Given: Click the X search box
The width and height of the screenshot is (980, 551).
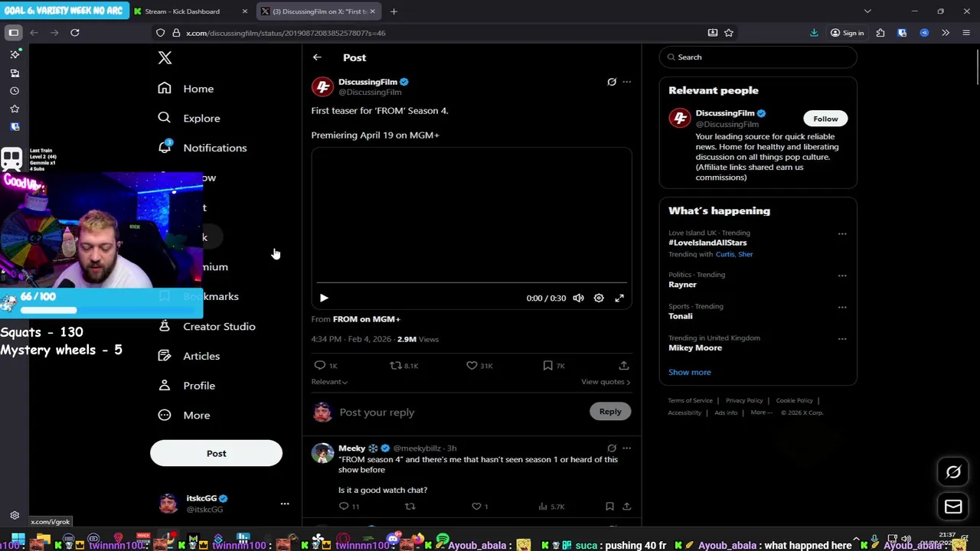Looking at the screenshot, I should point(758,57).
